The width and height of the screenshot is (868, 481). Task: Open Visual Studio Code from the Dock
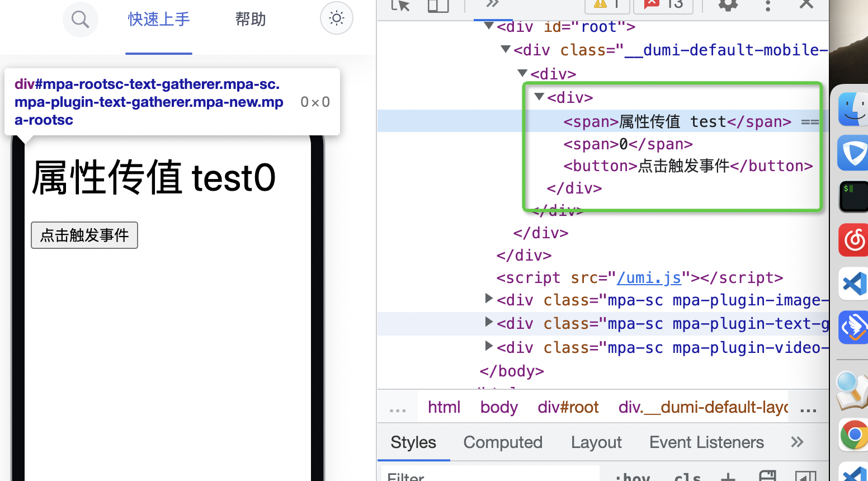pos(854,284)
